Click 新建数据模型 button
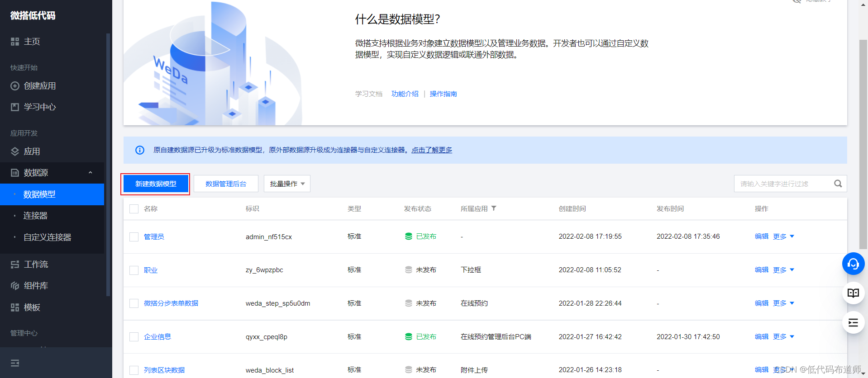 [x=156, y=184]
